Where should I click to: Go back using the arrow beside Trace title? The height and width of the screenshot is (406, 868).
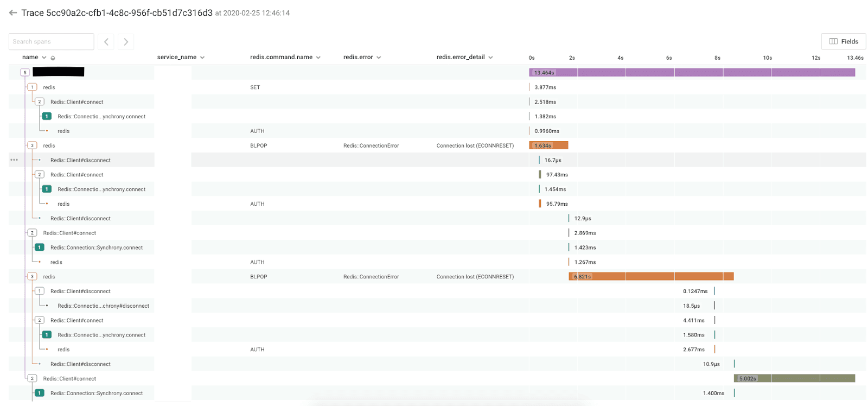click(x=13, y=13)
